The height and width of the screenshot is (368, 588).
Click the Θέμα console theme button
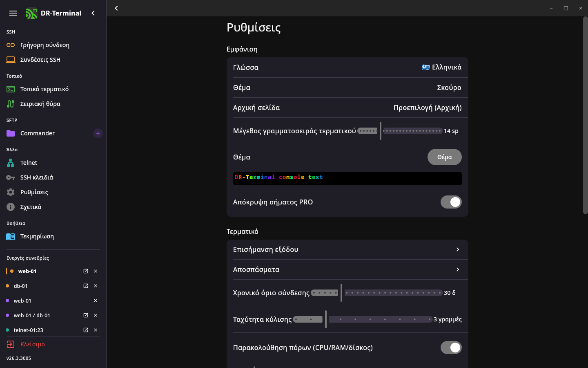pyautogui.click(x=445, y=157)
